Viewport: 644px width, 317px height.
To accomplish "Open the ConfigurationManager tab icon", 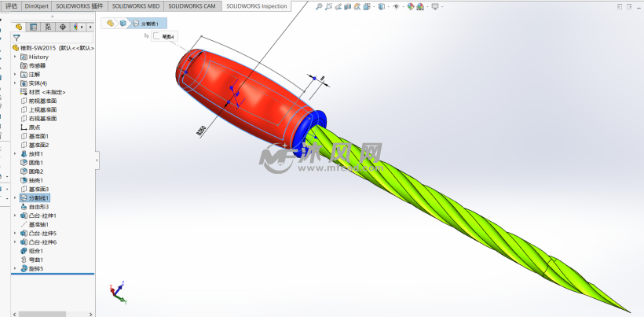I will pyautogui.click(x=48, y=27).
